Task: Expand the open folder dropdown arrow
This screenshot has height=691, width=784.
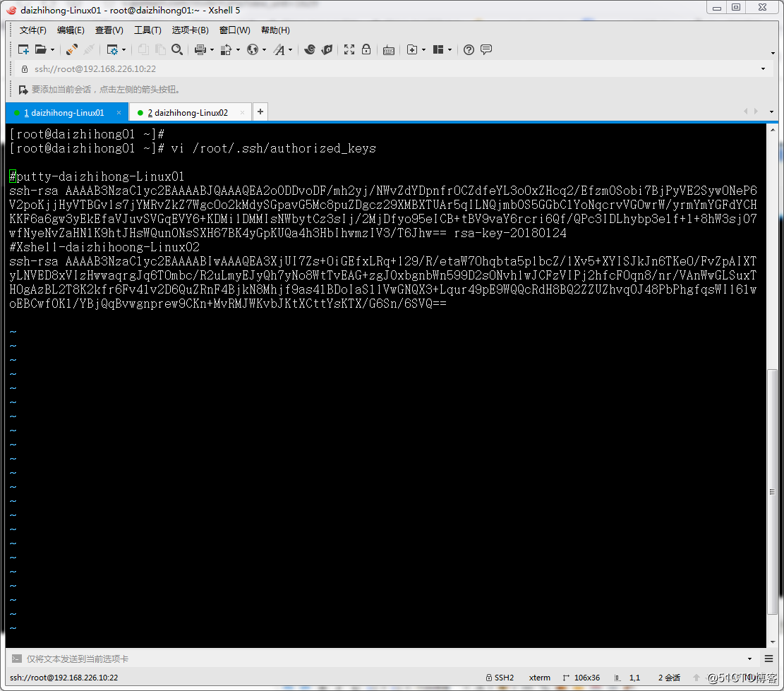Action: coord(52,49)
